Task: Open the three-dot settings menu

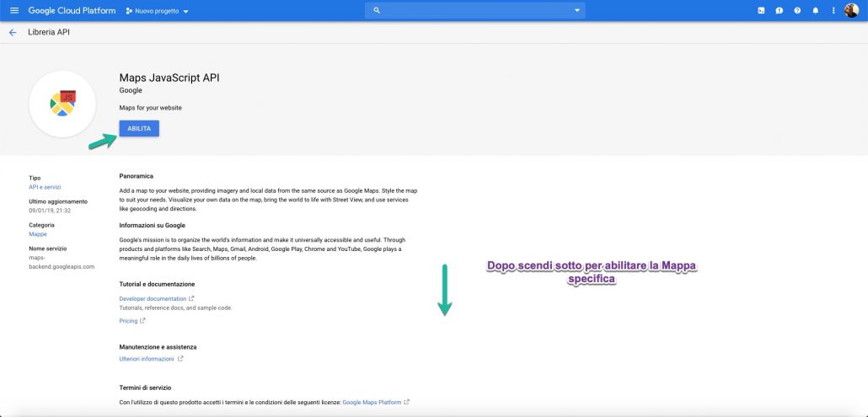Action: click(833, 10)
